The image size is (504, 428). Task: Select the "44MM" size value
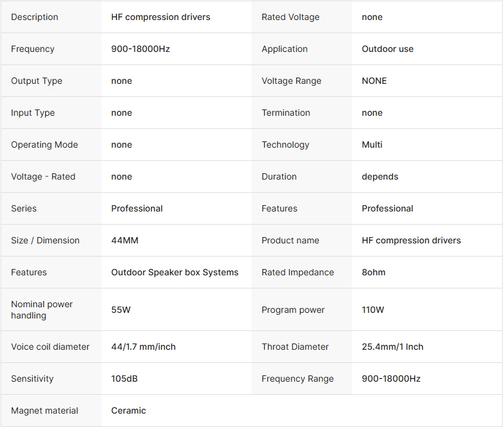point(126,240)
